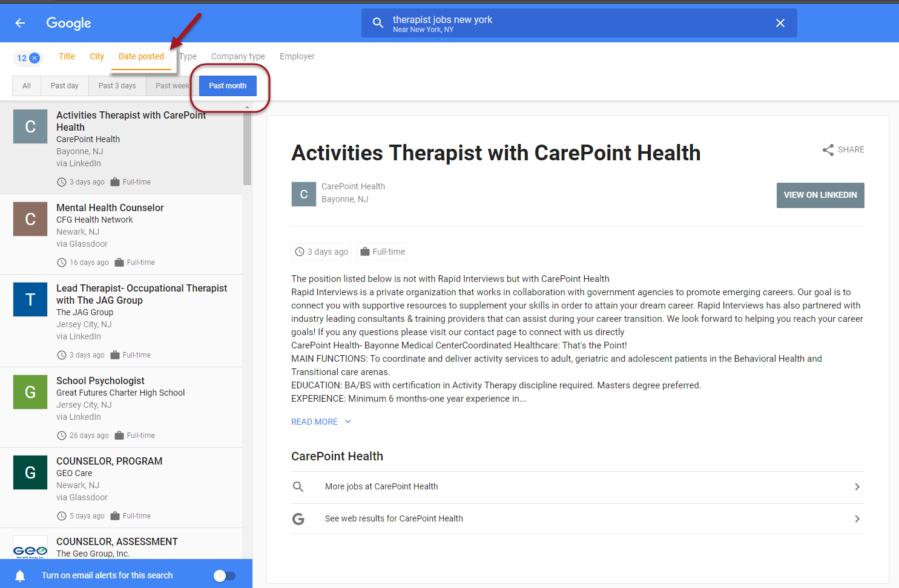899x588 pixels.
Task: Click the G logo of GEO Care
Action: [x=30, y=472]
